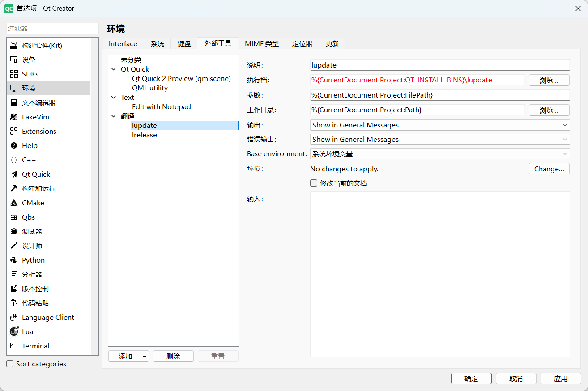Select the 版本控制 version control icon
588x391 pixels.
14,289
